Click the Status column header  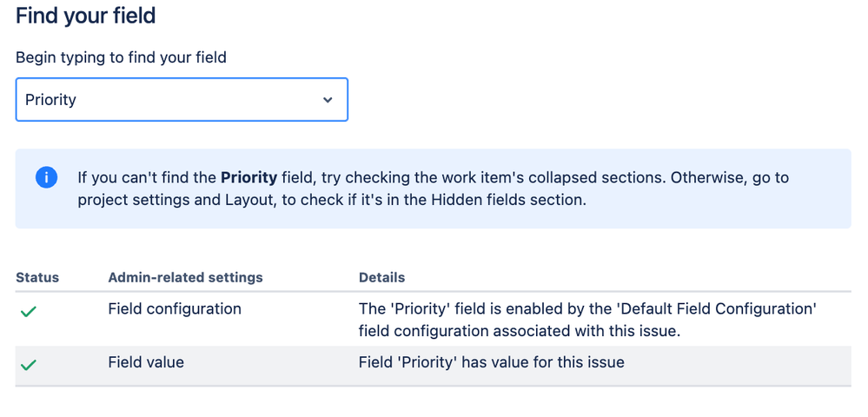click(37, 278)
